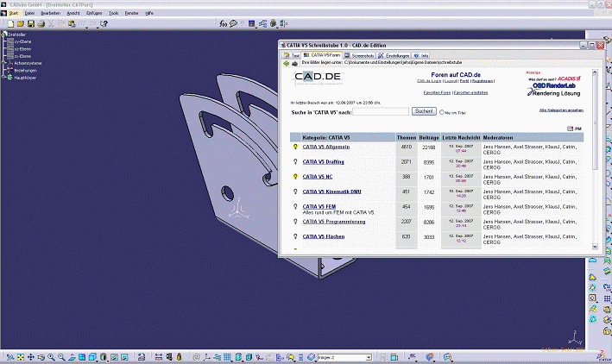This screenshot has width=612, height=364.
Task: Select the Pan view tool
Action: tap(31, 357)
